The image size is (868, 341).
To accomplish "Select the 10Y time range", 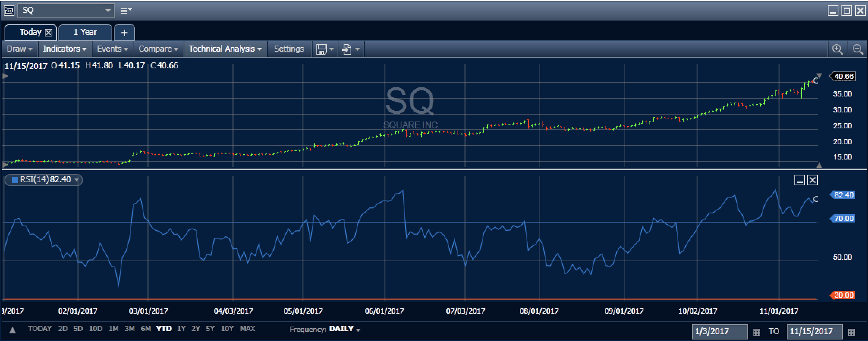I will coord(227,329).
